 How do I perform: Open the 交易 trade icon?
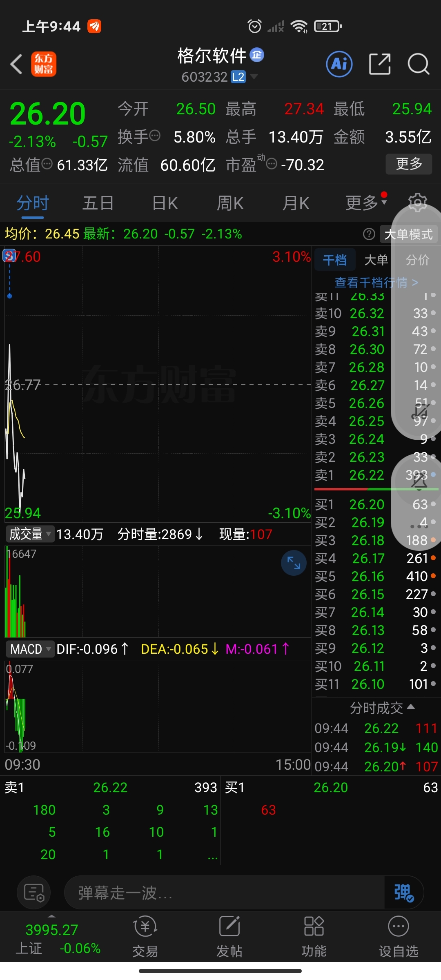(x=145, y=937)
